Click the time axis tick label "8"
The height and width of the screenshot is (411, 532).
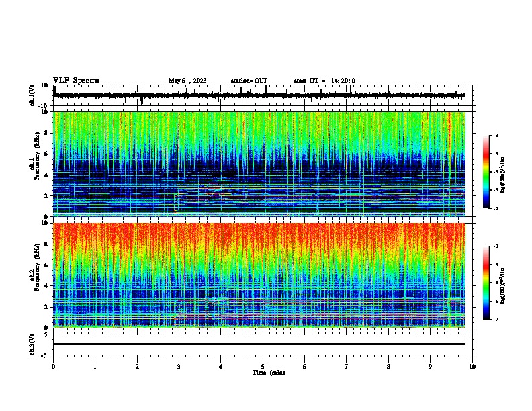coord(388,367)
